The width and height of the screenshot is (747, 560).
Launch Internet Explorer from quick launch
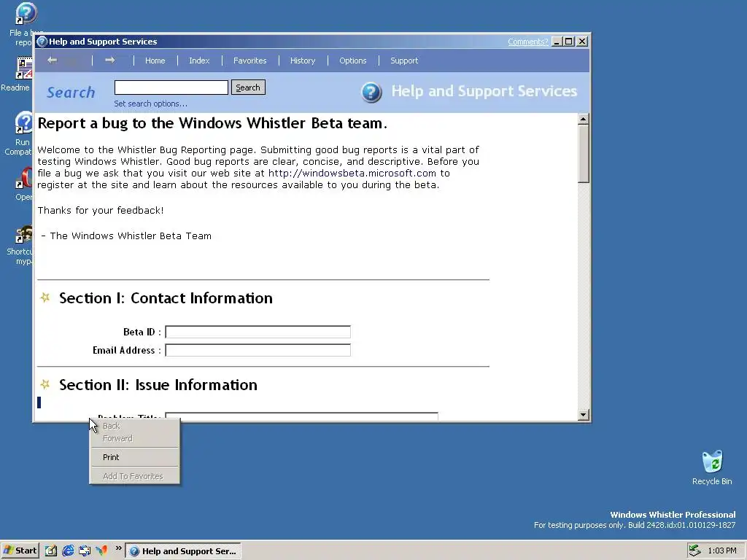click(68, 551)
